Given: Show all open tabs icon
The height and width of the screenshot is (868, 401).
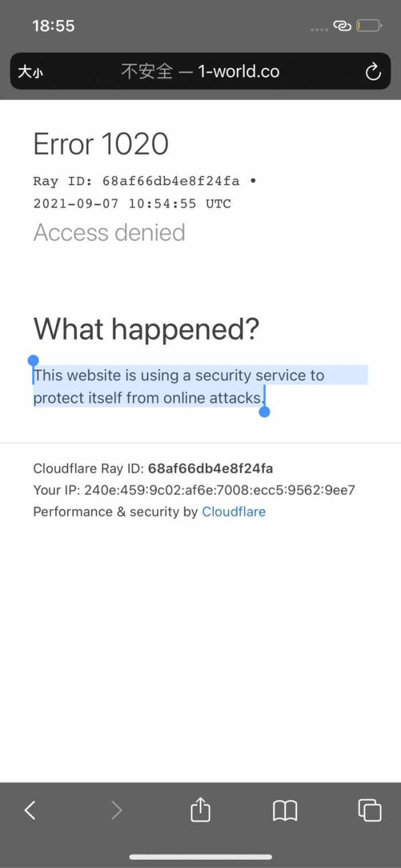Looking at the screenshot, I should tap(370, 810).
